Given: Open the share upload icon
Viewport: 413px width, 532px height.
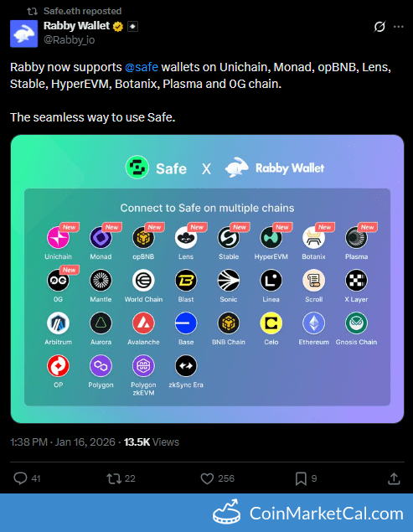Looking at the screenshot, I should click(394, 478).
